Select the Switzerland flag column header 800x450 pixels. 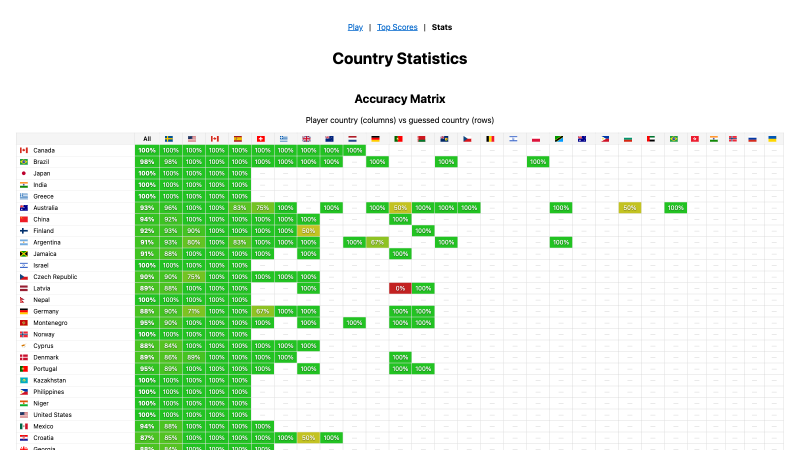[261, 139]
